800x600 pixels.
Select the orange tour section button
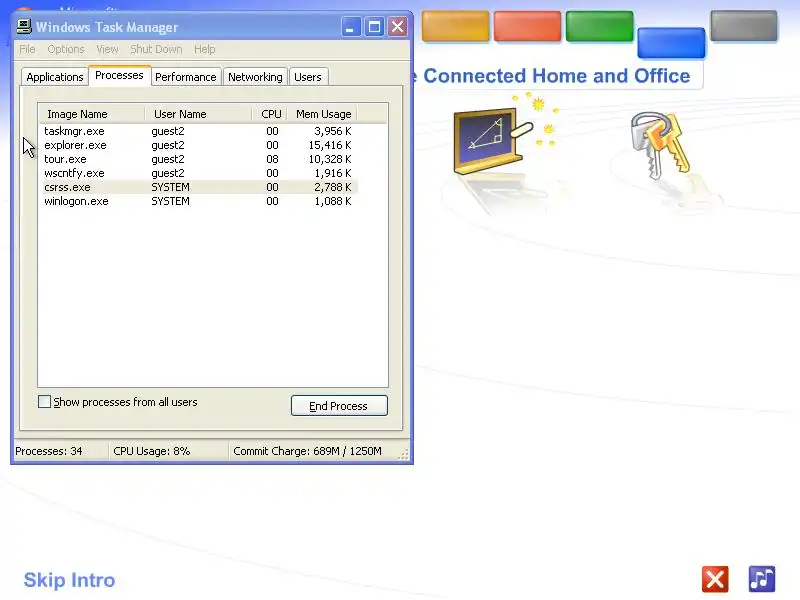(455, 26)
